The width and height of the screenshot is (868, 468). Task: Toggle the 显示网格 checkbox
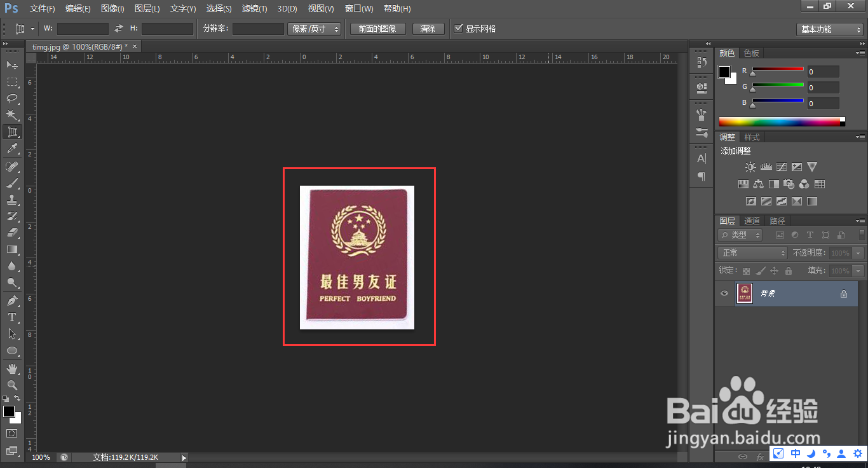coord(459,29)
